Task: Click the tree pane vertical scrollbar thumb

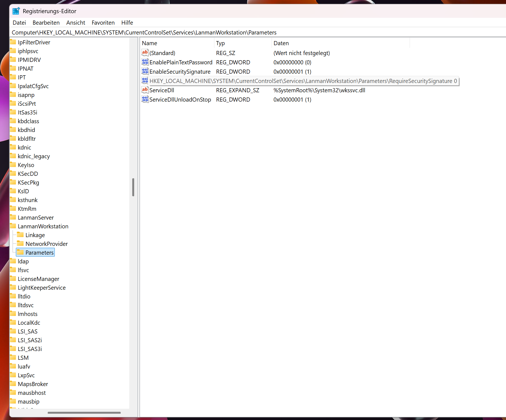Action: coord(133,187)
